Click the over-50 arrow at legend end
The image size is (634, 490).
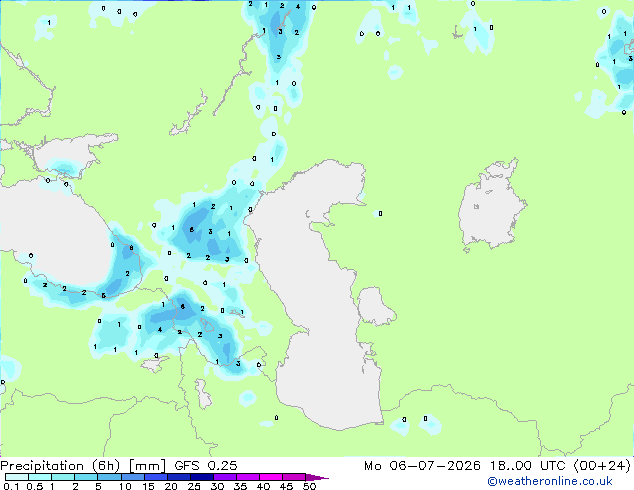click(x=317, y=477)
